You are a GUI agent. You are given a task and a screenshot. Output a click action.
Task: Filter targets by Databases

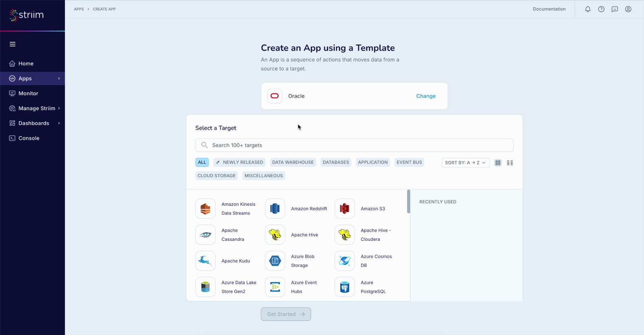336,162
